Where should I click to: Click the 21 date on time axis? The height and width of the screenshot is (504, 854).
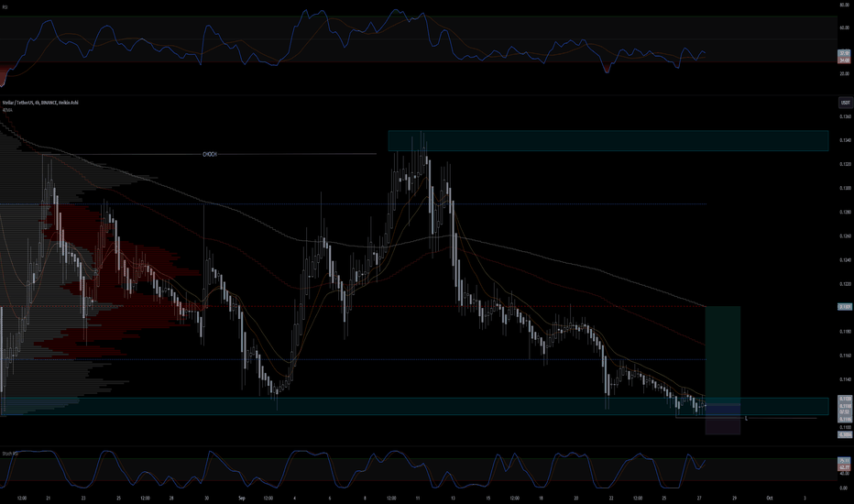point(49,498)
